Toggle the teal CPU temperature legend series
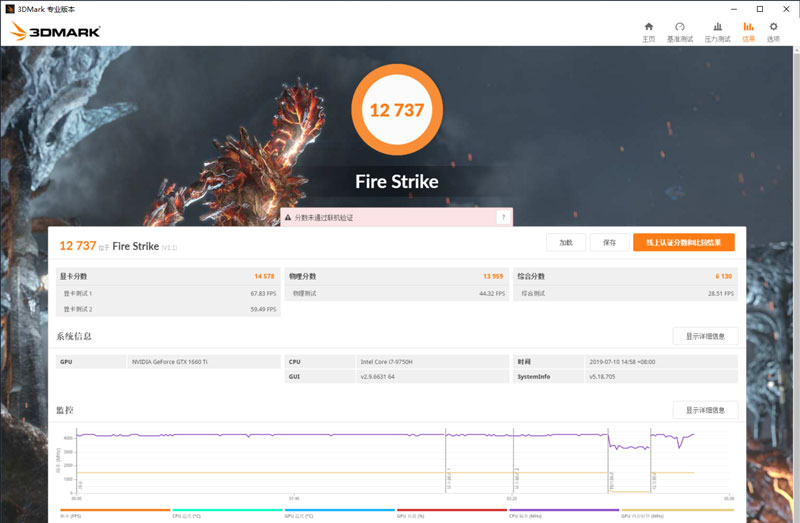 click(x=227, y=513)
